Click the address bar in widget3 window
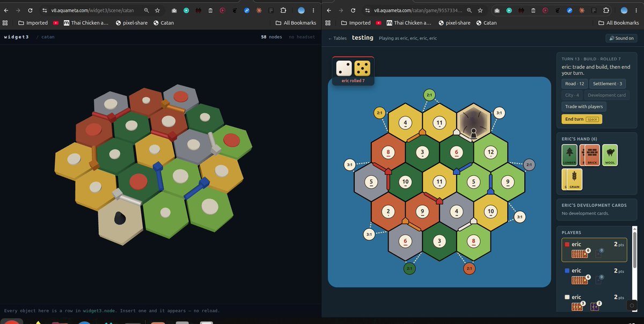644x324 pixels. (x=101, y=10)
